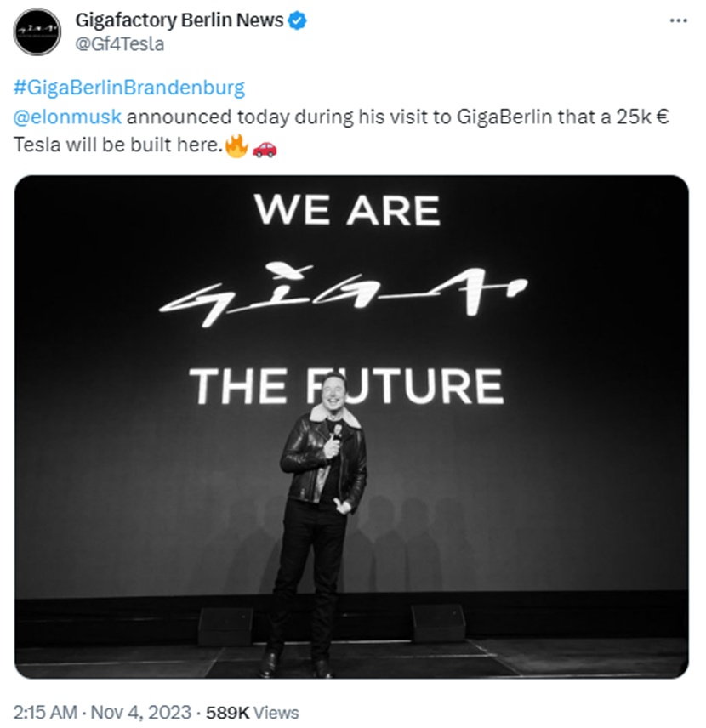The width and height of the screenshot is (706, 728).
Task: Click the fire emoji in the tweet
Action: click(236, 146)
